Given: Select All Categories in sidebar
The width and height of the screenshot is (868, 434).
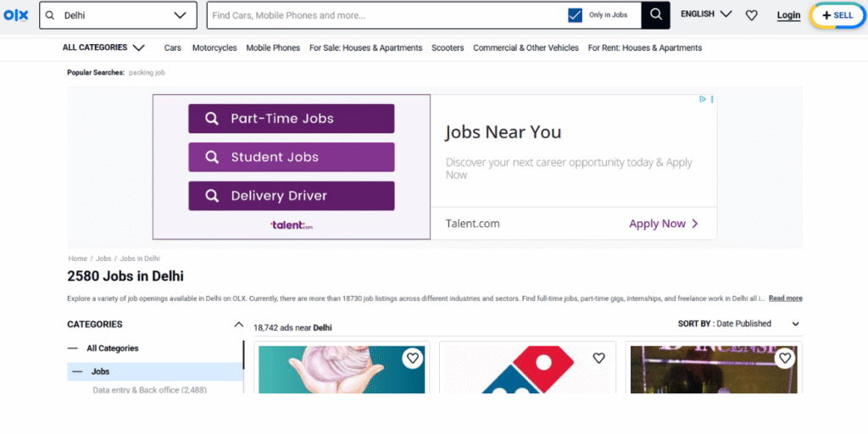Looking at the screenshot, I should [x=113, y=348].
